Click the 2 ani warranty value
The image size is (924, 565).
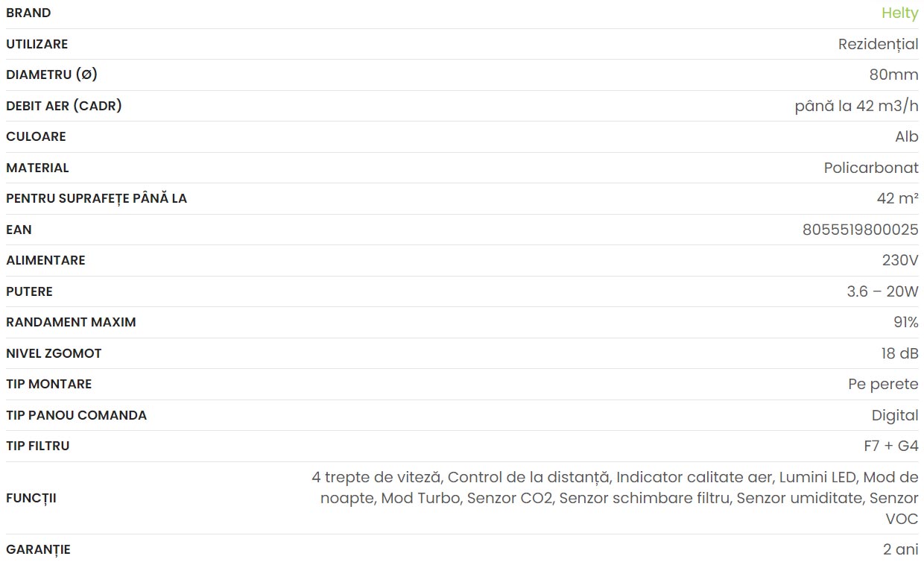tap(900, 549)
